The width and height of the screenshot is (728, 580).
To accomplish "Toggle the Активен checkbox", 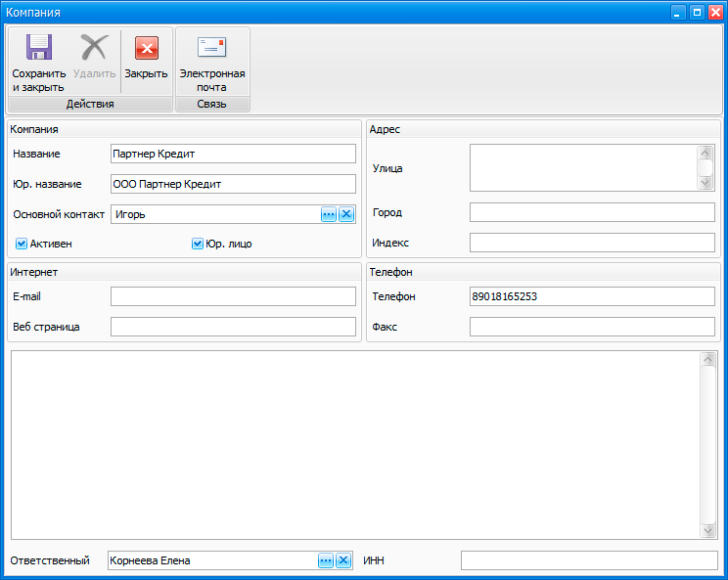I will pos(22,244).
